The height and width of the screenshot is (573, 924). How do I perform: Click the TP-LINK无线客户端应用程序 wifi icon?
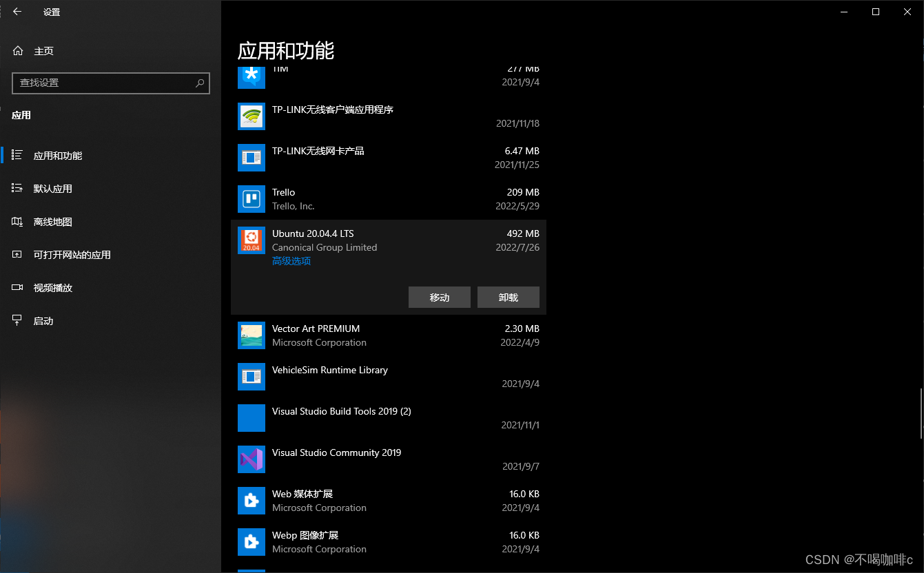[x=251, y=116]
